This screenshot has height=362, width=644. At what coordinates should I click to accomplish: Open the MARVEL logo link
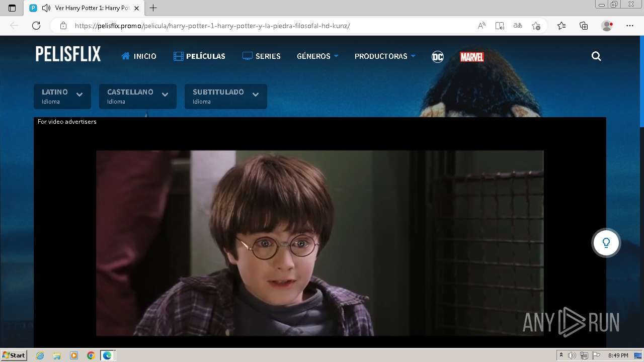point(472,57)
